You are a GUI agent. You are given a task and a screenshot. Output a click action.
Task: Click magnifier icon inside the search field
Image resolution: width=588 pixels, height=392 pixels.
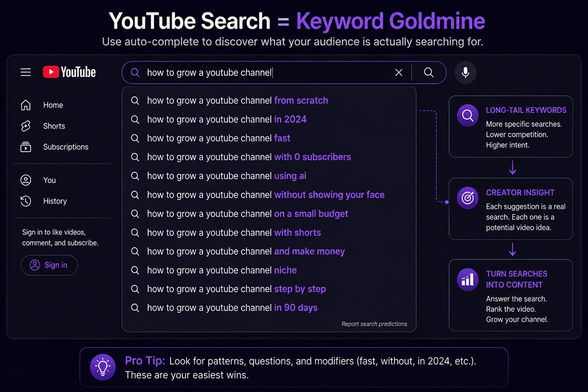[x=135, y=72]
